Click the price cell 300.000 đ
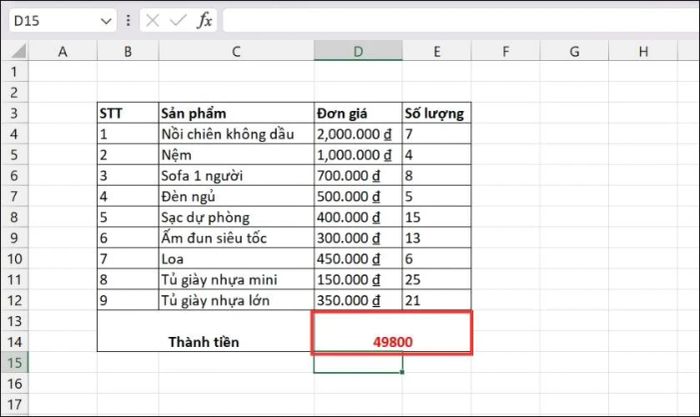 [358, 238]
